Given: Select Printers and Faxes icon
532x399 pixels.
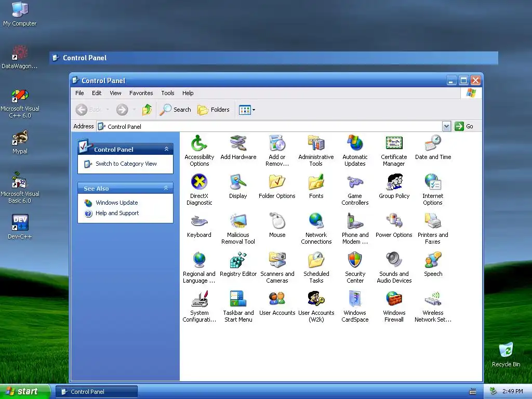Looking at the screenshot, I should pyautogui.click(x=433, y=221).
